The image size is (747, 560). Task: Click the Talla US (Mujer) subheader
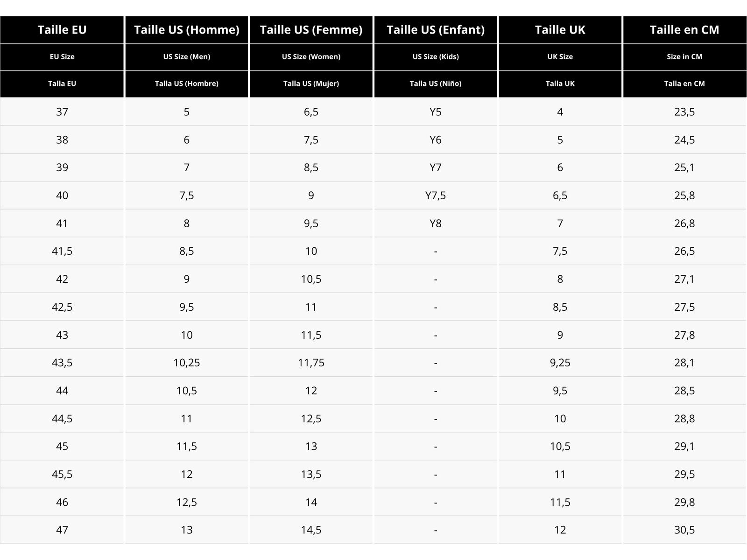(311, 84)
